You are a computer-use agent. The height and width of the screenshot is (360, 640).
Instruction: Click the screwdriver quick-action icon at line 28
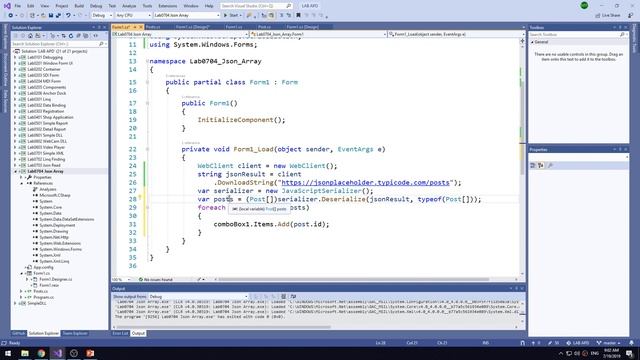click(x=140, y=198)
